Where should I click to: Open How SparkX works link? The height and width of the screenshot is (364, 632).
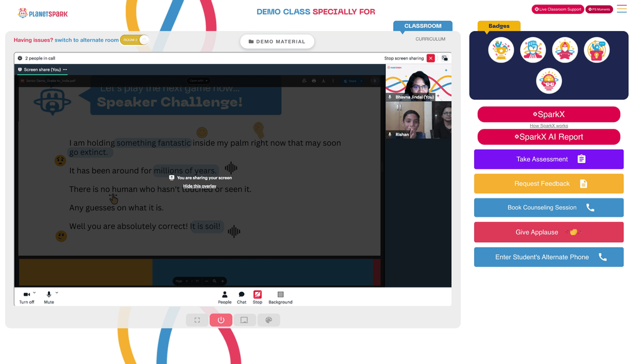549,126
